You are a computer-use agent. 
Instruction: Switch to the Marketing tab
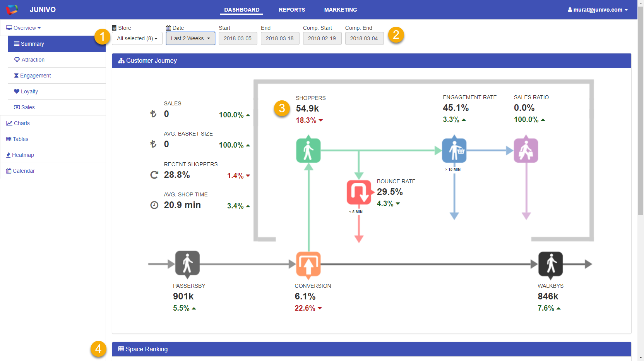(x=341, y=10)
